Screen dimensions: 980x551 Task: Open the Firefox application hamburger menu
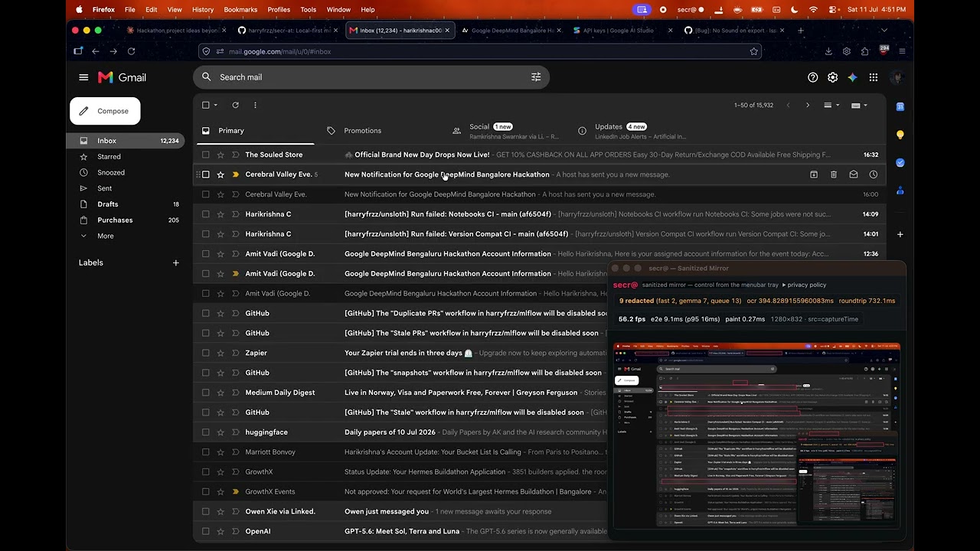point(902,51)
